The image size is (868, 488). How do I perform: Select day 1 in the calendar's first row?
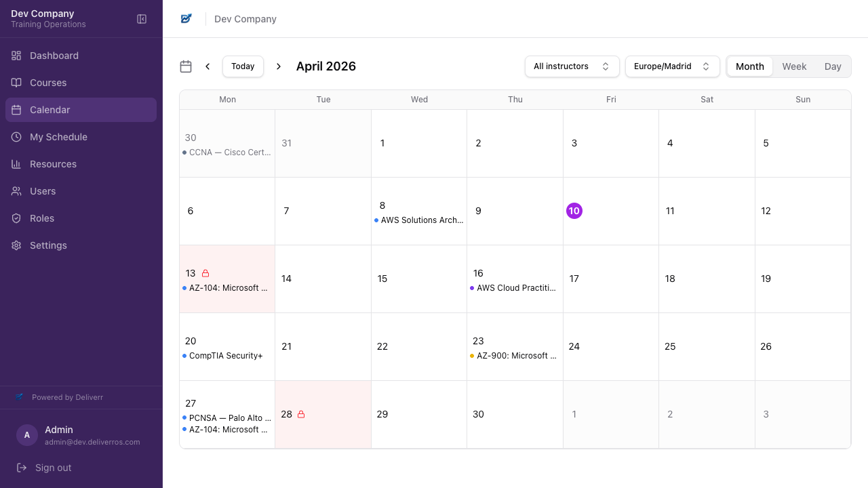(x=382, y=143)
